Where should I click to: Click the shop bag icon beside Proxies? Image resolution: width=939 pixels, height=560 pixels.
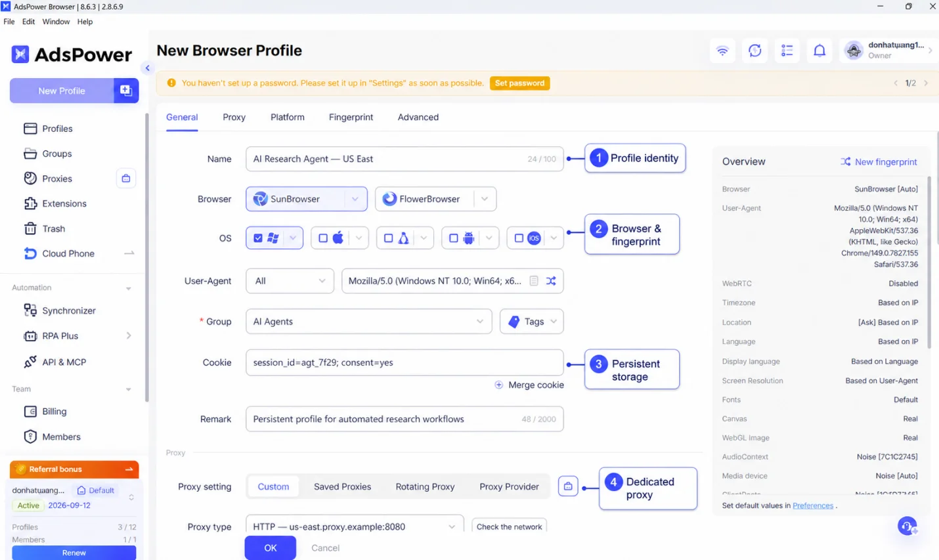click(x=126, y=179)
